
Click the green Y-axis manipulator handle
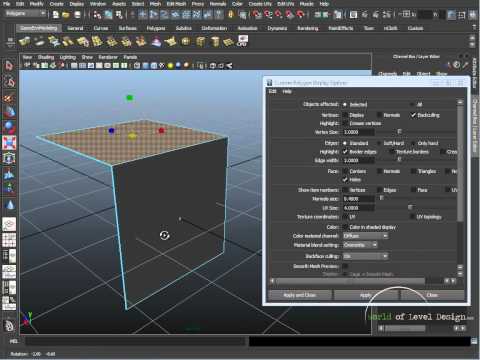(130, 98)
